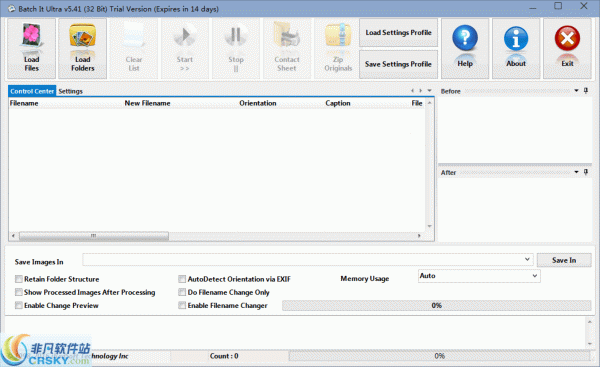Screen dimensions: 600x367
Task: Pin the After preview panel
Action: pyautogui.click(x=586, y=172)
